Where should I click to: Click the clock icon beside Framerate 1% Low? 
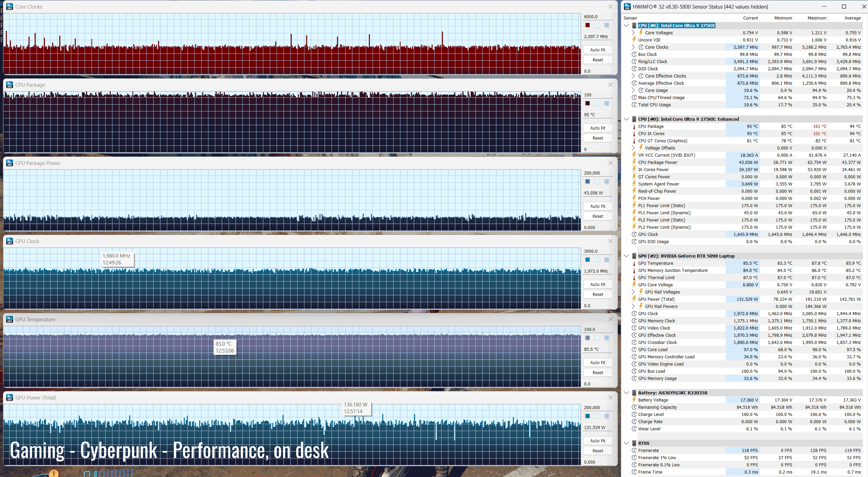[x=634, y=457]
